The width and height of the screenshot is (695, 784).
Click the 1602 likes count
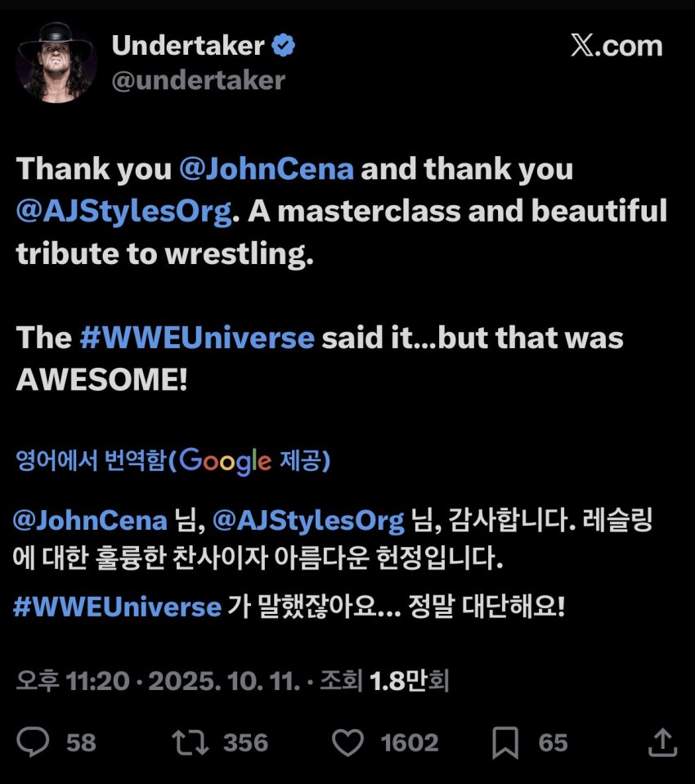pyautogui.click(x=409, y=741)
